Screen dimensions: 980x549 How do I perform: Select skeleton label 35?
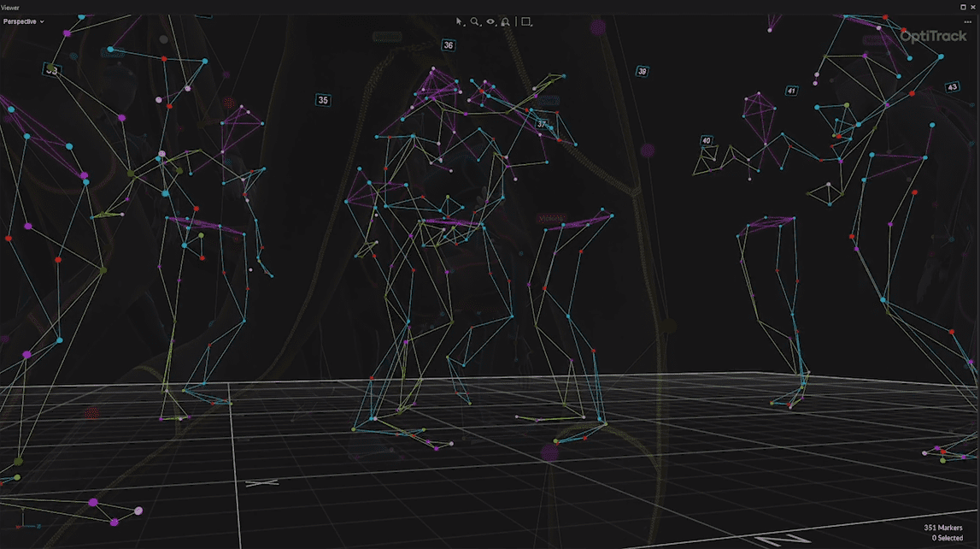[x=323, y=100]
